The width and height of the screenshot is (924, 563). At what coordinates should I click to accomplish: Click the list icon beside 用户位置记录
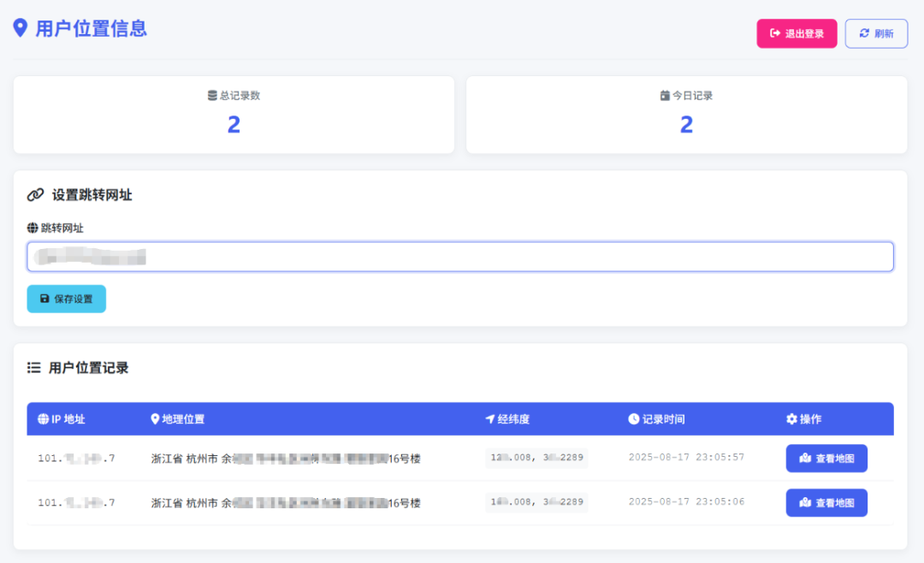(33, 368)
